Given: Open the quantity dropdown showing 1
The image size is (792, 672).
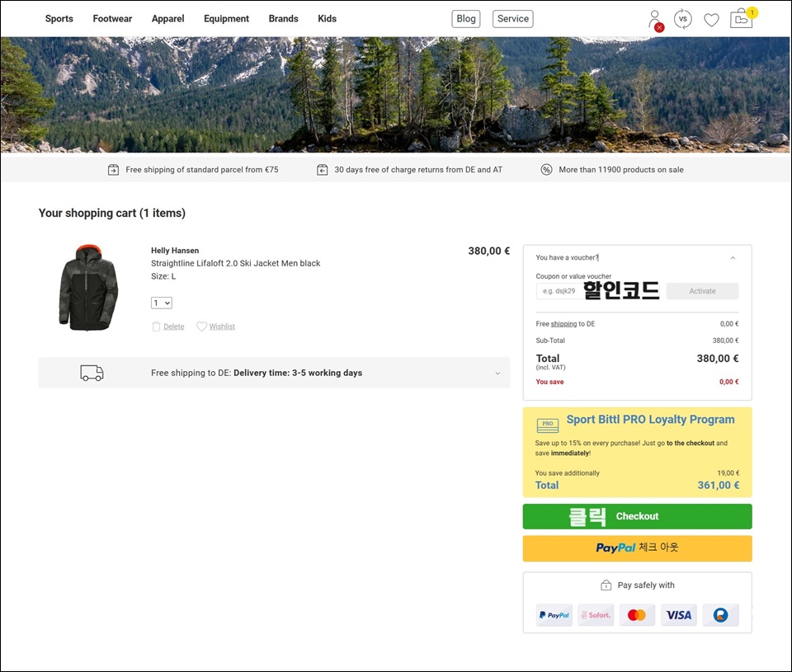Looking at the screenshot, I should click(162, 303).
